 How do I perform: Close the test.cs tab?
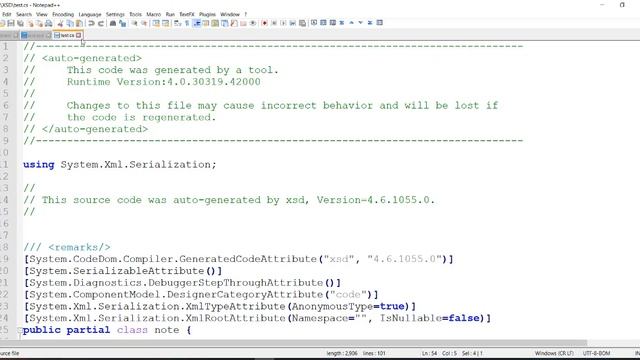(79, 36)
